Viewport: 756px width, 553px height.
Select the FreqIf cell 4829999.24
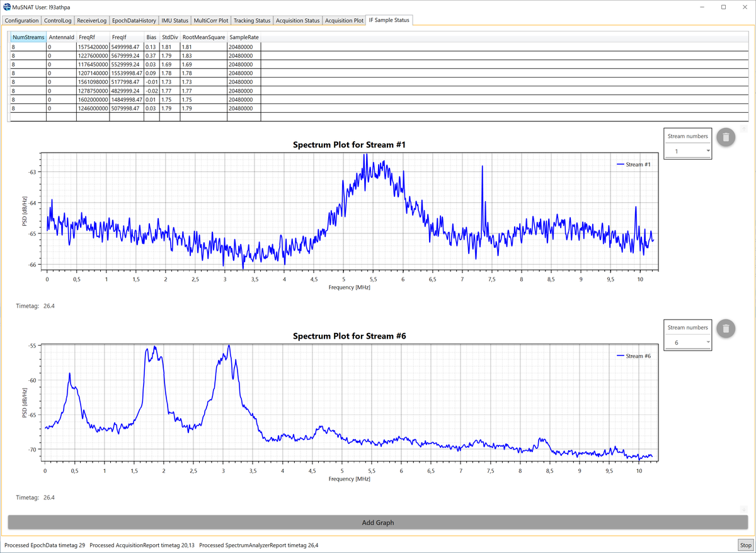pos(126,91)
